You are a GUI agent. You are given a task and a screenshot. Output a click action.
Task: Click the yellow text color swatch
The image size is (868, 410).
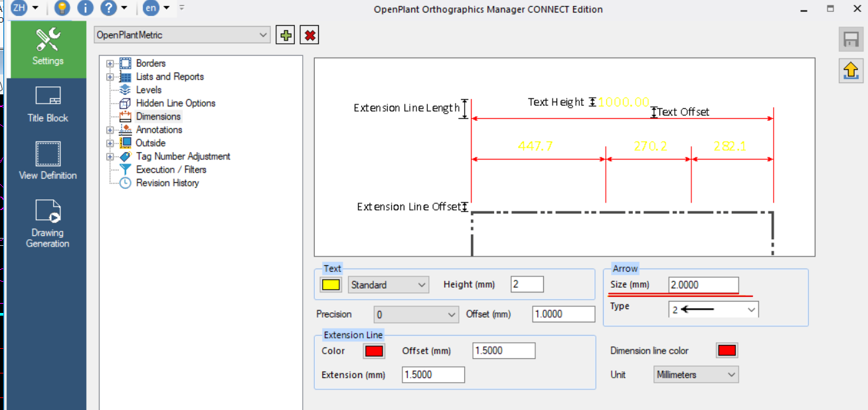click(331, 285)
